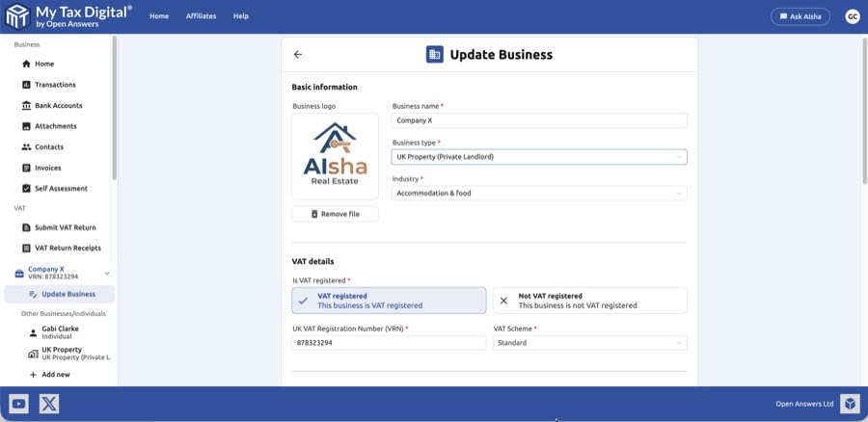Select the Not VAT registered option
Viewport: 868px width, 422px height.
589,301
